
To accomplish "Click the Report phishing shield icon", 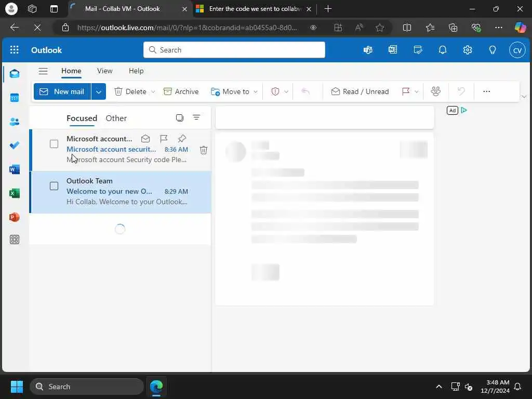I will point(275,91).
